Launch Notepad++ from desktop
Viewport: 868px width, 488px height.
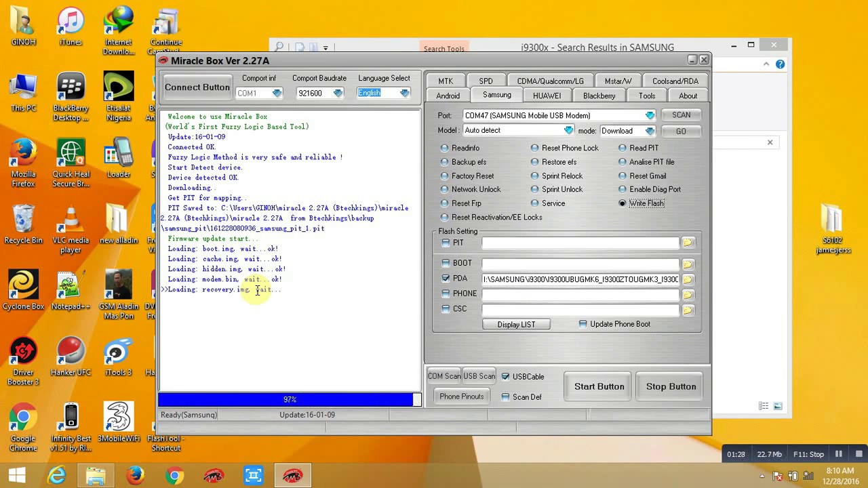click(x=71, y=291)
